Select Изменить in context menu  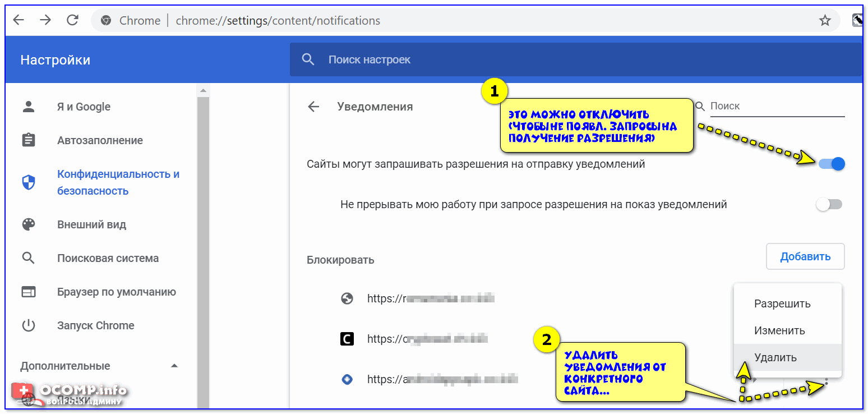click(x=779, y=330)
